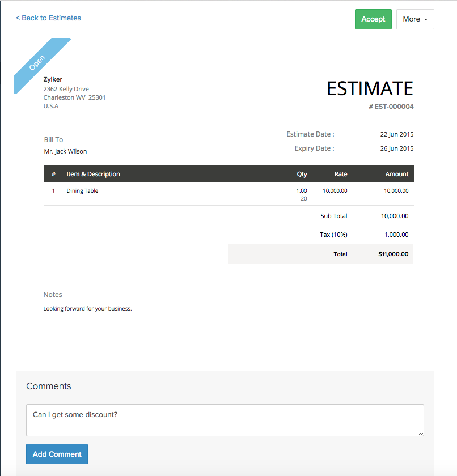Viewport: 457px width, 476px height.
Task: Open the More dropdown menu
Action: pyautogui.click(x=415, y=19)
